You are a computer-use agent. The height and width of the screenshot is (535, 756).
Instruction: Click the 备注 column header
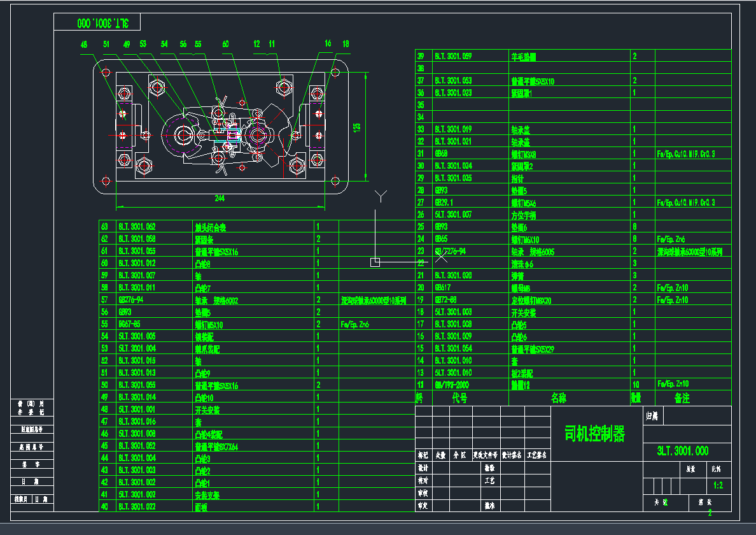click(682, 398)
